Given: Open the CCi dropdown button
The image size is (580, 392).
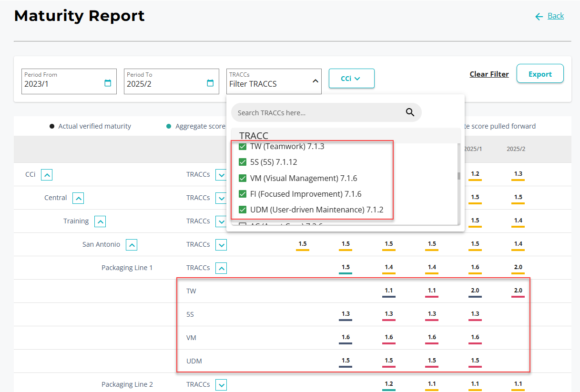Looking at the screenshot, I should tap(352, 79).
